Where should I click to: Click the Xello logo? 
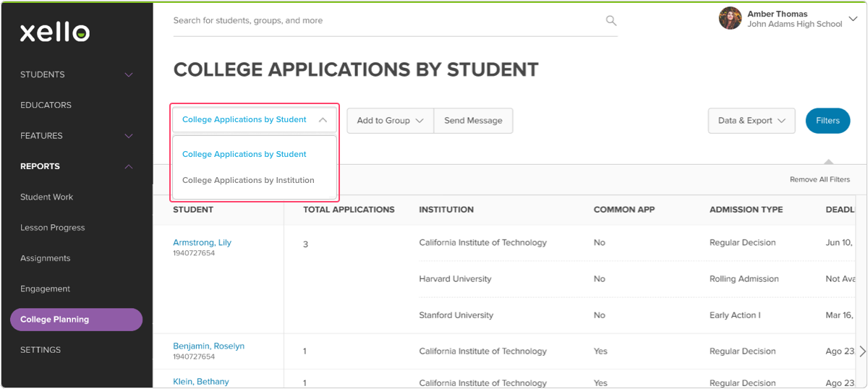coord(55,32)
